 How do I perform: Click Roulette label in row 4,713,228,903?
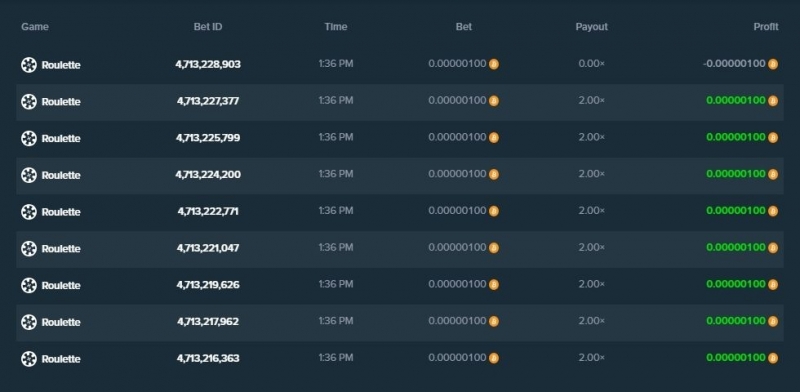(61, 65)
